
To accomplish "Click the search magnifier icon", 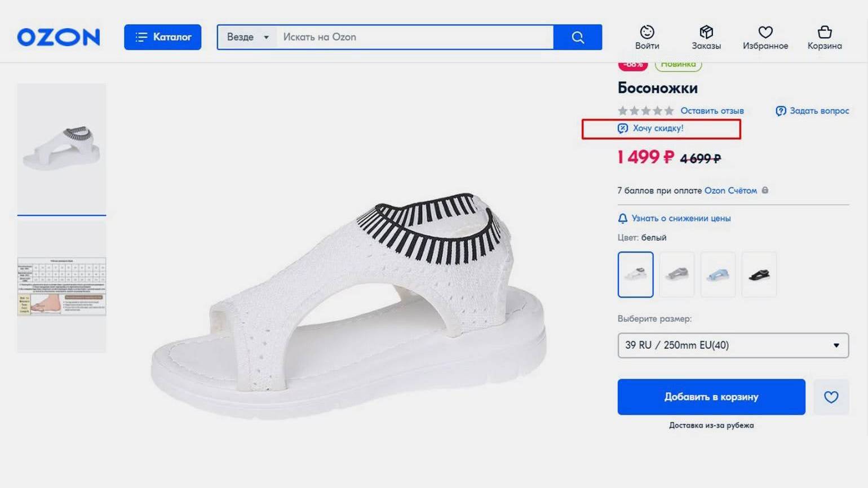I will [578, 37].
